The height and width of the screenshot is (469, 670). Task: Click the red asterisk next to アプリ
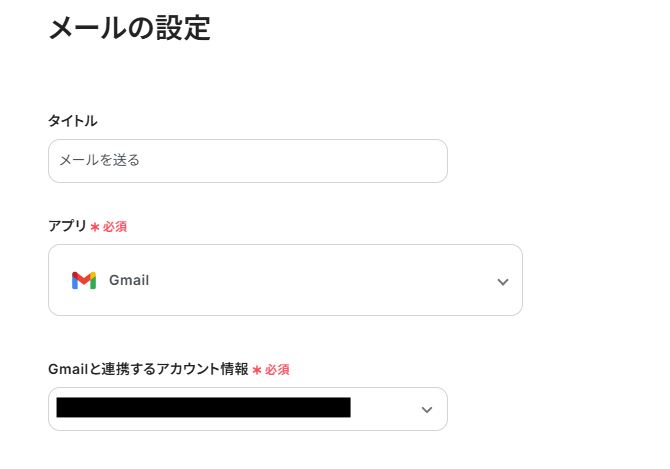point(96,227)
